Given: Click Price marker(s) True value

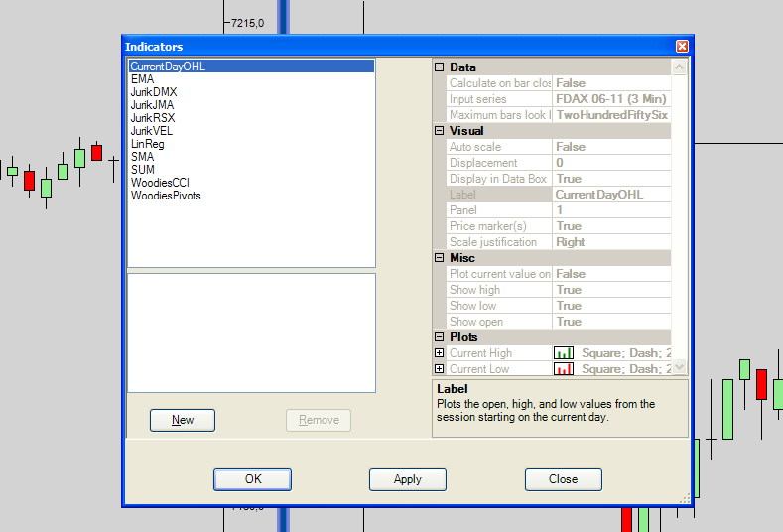Looking at the screenshot, I should click(x=611, y=226).
